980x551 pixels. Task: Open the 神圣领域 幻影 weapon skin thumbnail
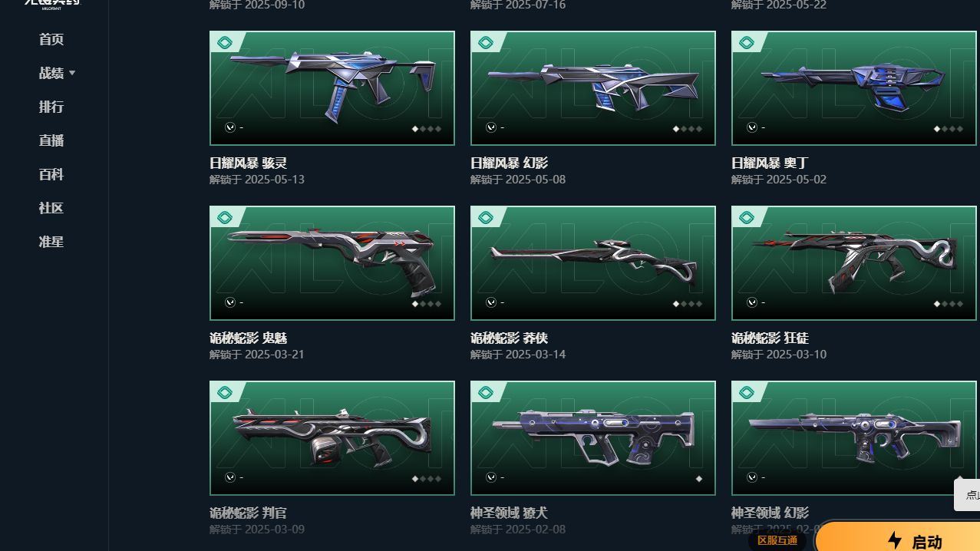854,438
